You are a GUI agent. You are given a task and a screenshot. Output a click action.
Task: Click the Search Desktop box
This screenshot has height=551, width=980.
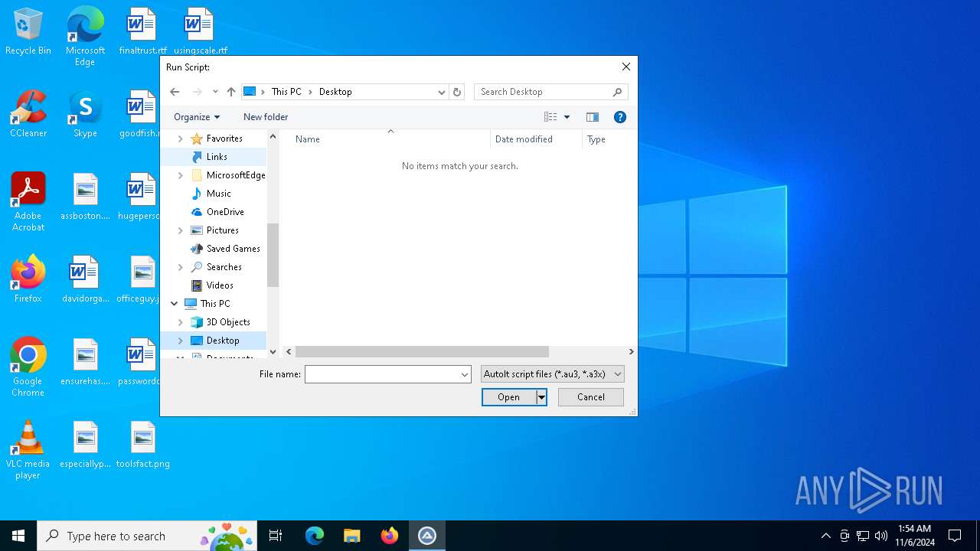pyautogui.click(x=544, y=92)
